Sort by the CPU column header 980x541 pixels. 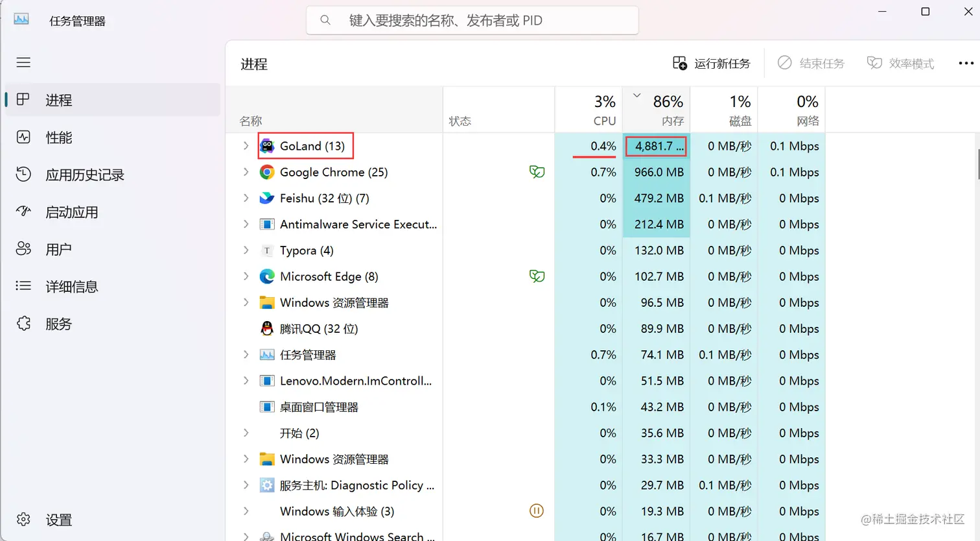tap(589, 110)
